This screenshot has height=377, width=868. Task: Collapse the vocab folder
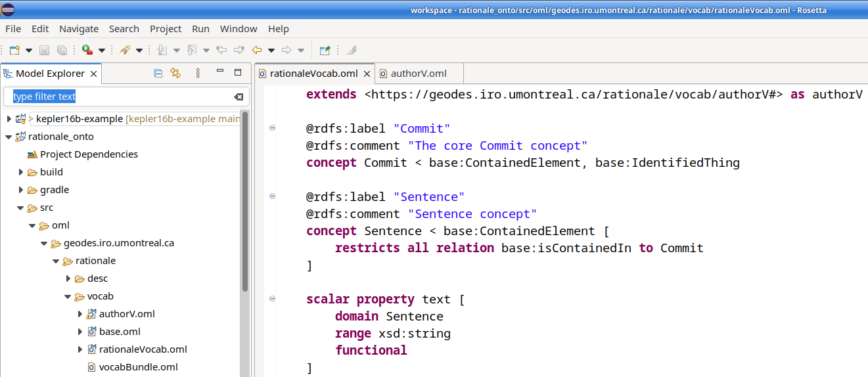click(68, 296)
